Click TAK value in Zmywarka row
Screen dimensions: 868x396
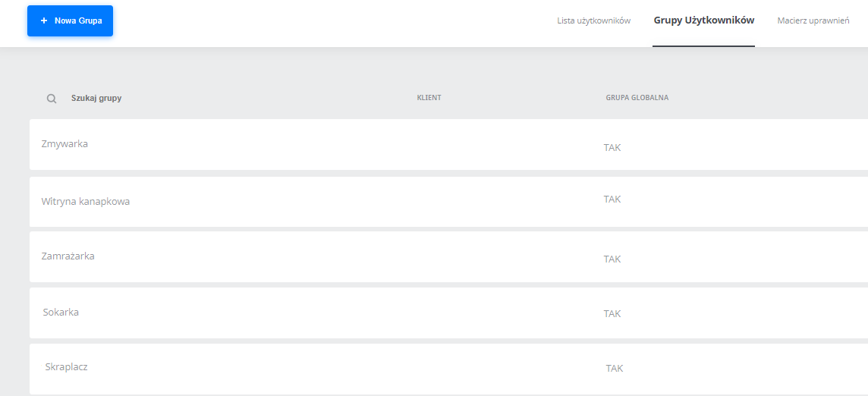point(612,148)
